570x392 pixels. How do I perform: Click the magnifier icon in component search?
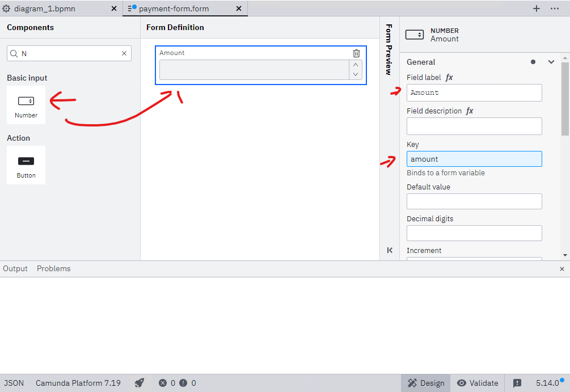coord(14,54)
